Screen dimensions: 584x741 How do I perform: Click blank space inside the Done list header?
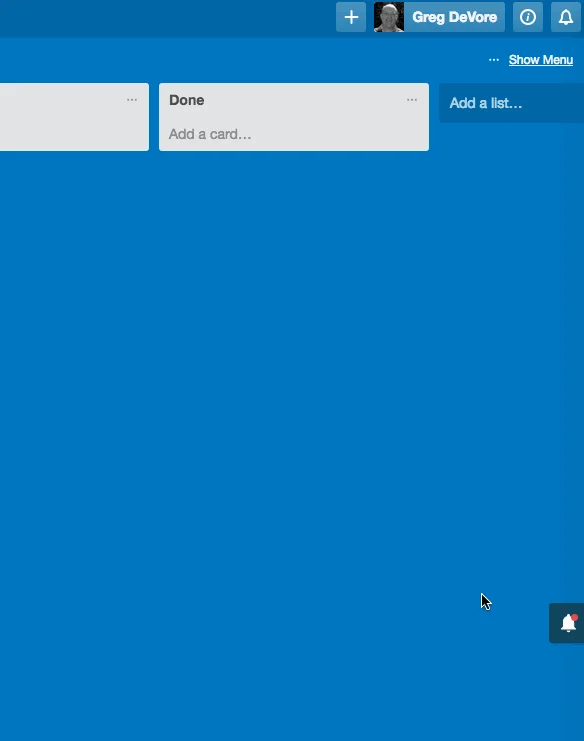[302, 100]
